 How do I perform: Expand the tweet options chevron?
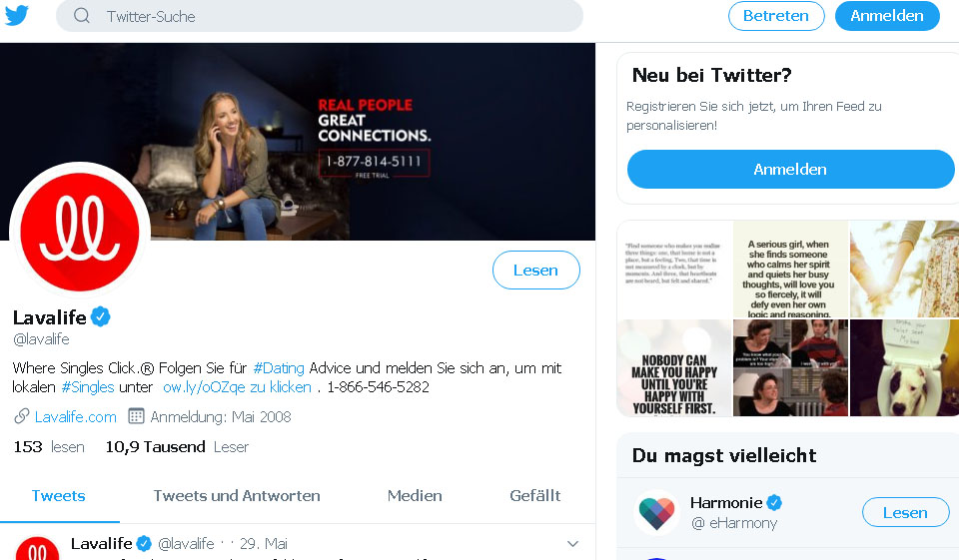[x=572, y=544]
